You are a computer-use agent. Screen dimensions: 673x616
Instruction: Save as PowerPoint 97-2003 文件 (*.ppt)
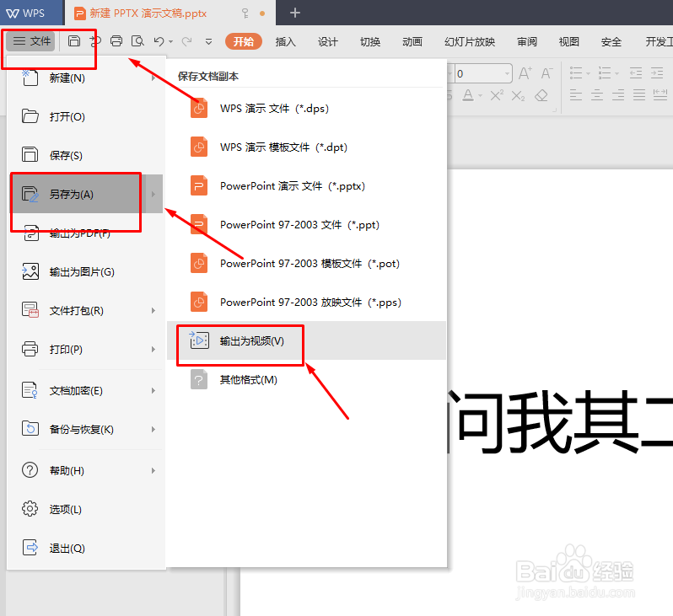pos(306,224)
